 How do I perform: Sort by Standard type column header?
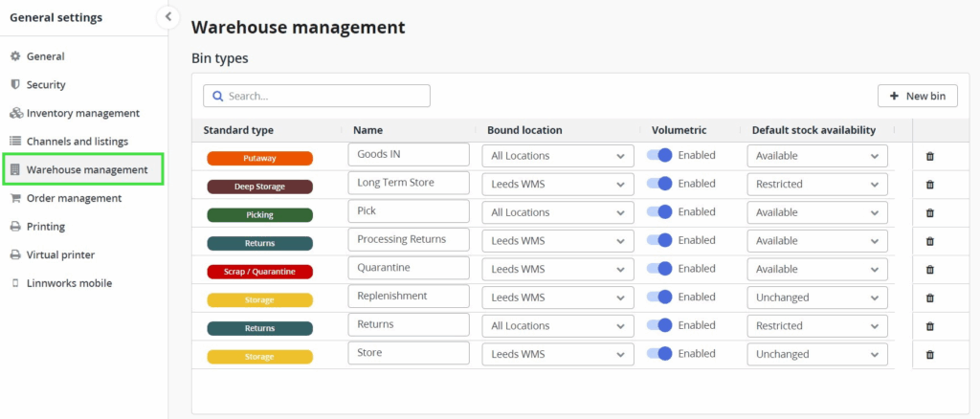tap(238, 130)
